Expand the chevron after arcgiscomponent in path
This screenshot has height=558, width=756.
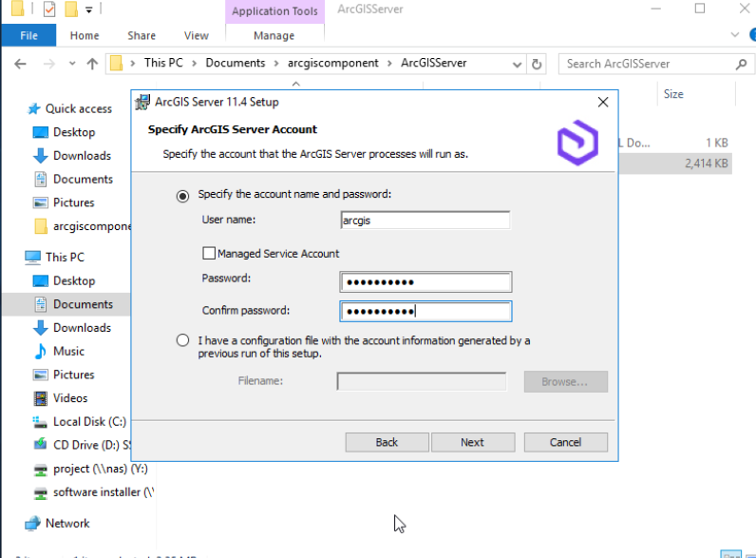tap(389, 64)
